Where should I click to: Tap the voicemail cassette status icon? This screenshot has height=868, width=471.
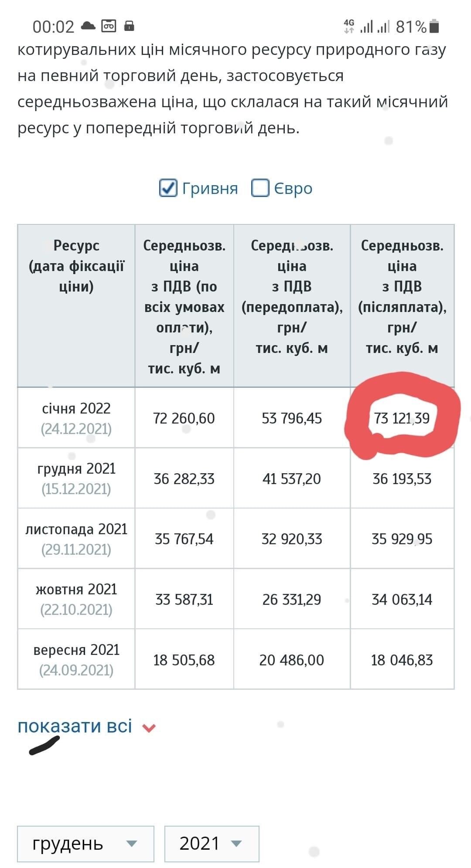point(109,26)
